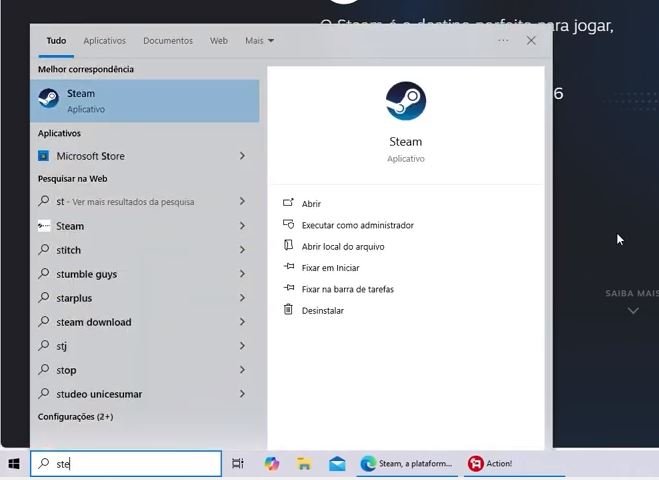Select the 'stumble guys' suggestion text
The image size is (659, 480).
87,274
